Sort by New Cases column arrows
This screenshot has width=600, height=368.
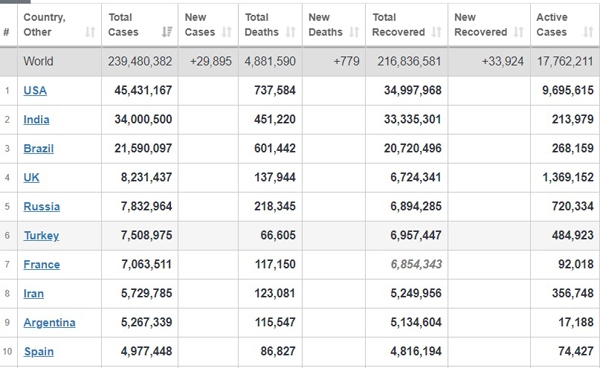tap(227, 32)
